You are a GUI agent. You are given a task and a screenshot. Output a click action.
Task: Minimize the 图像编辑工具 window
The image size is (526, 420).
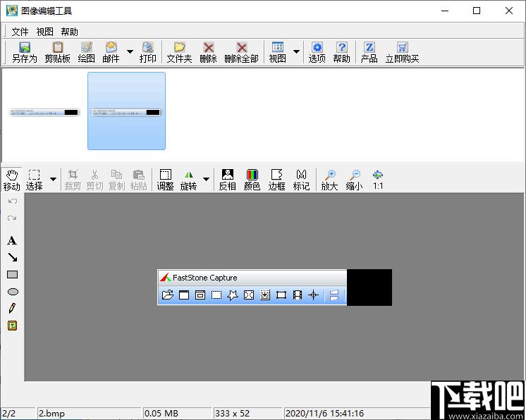pos(445,11)
